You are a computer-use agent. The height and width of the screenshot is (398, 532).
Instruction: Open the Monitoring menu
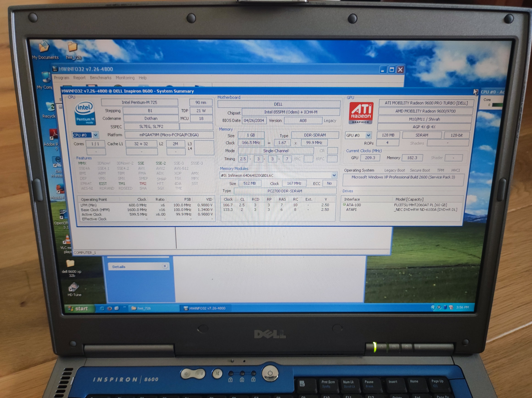pos(125,78)
